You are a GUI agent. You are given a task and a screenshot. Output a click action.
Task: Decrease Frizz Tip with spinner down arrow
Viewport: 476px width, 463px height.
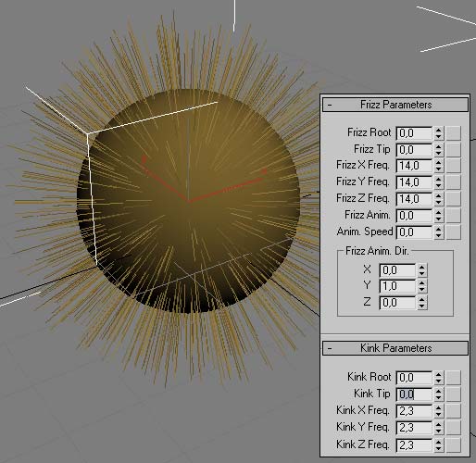tap(439, 153)
